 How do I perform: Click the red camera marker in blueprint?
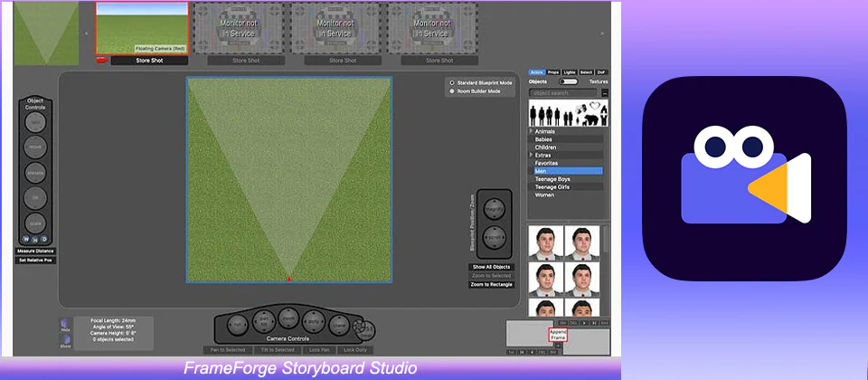(x=289, y=279)
